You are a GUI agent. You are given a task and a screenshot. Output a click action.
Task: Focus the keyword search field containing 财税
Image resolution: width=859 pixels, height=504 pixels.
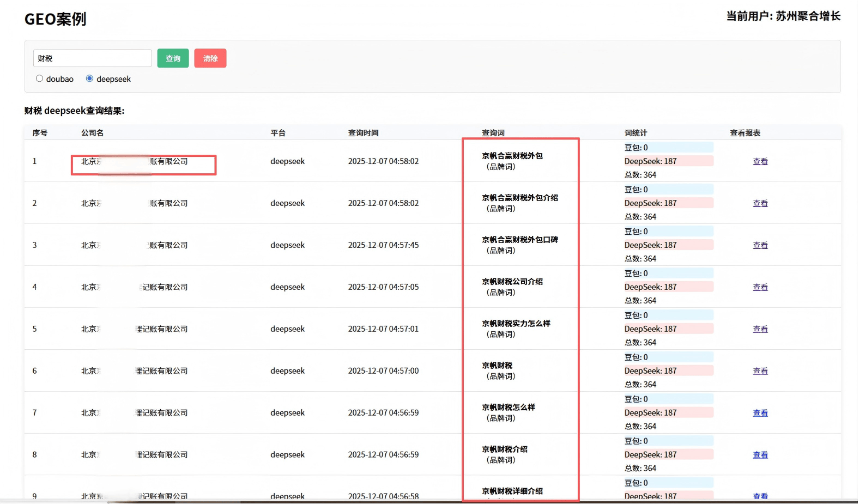tap(92, 58)
